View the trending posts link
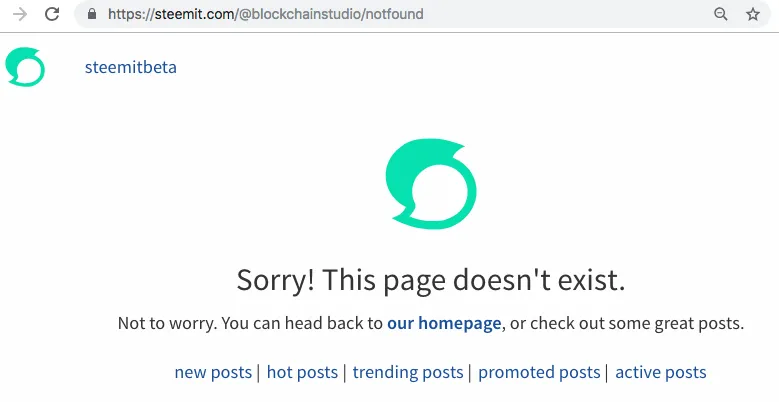This screenshot has width=779, height=402. (x=408, y=372)
